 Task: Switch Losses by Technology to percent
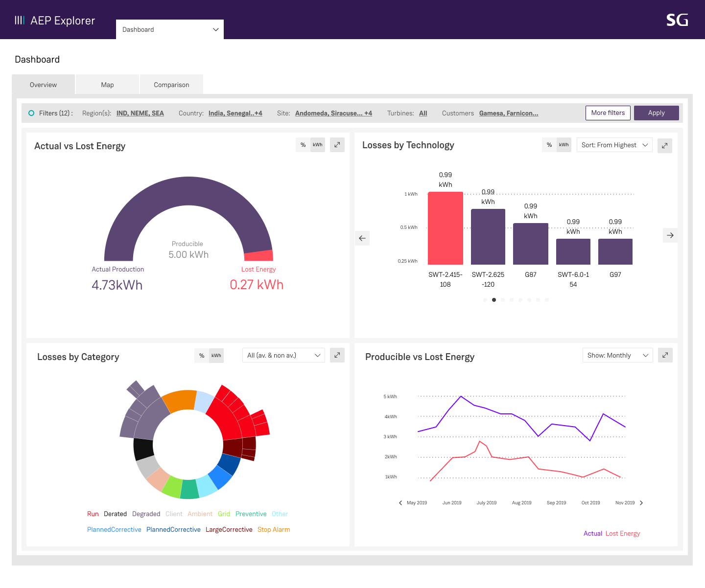[549, 145]
